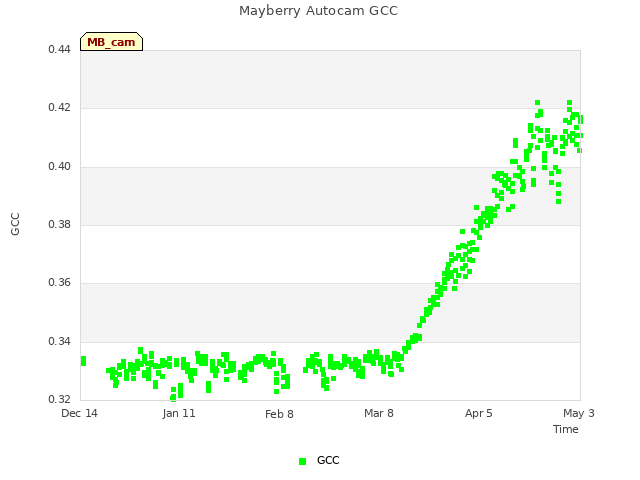The width and height of the screenshot is (640, 480).
Task: Click the May 3 x-axis label
Action: (x=578, y=413)
